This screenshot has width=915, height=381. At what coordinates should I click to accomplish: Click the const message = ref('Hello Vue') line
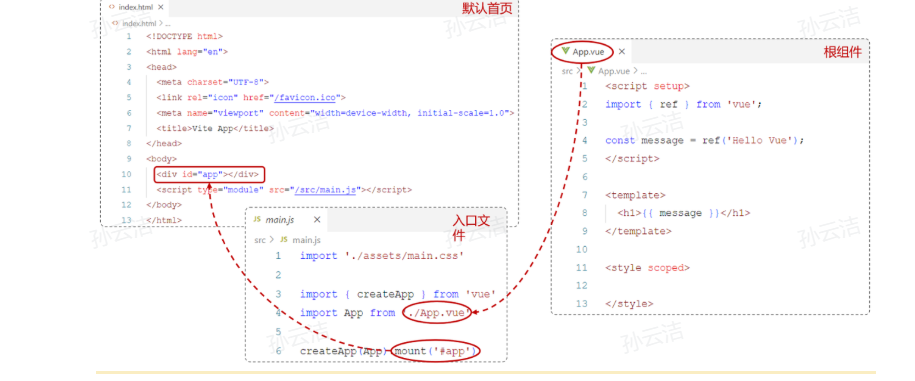705,140
